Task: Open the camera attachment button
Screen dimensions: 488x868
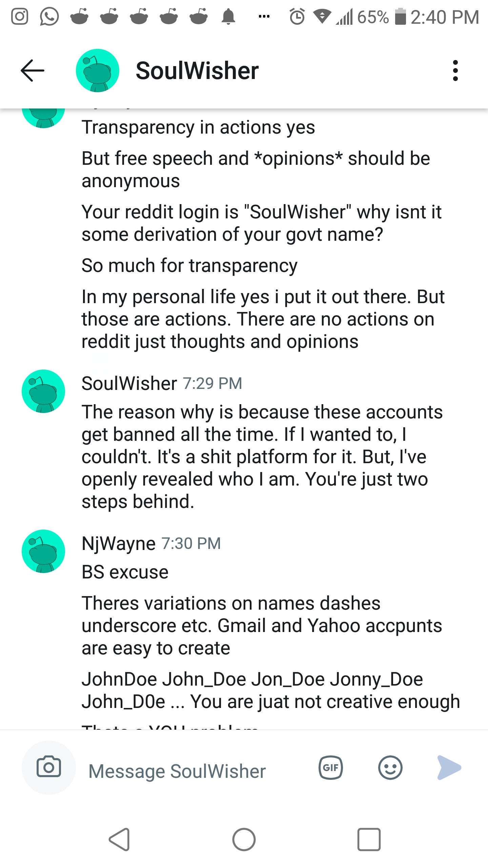Action: pos(49,767)
